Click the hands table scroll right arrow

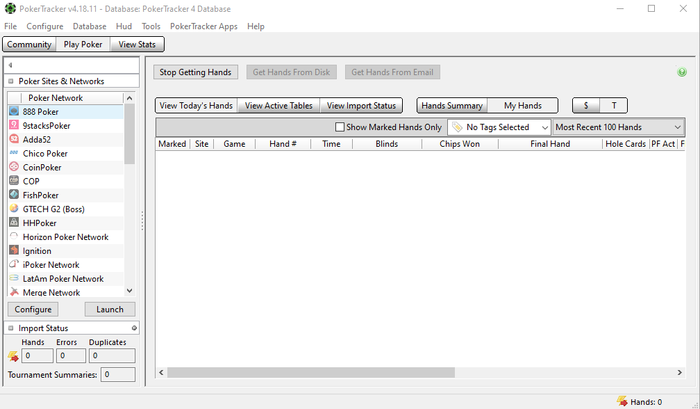[x=679, y=372]
